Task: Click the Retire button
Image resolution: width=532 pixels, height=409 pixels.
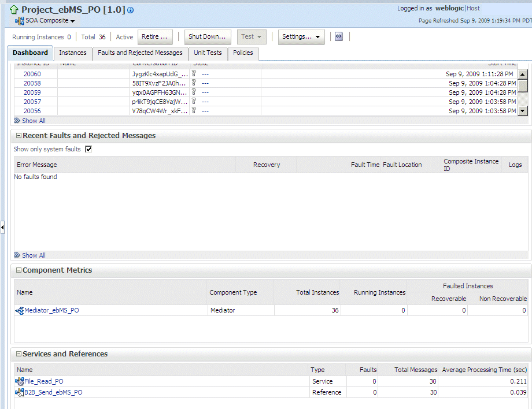Action: click(154, 36)
